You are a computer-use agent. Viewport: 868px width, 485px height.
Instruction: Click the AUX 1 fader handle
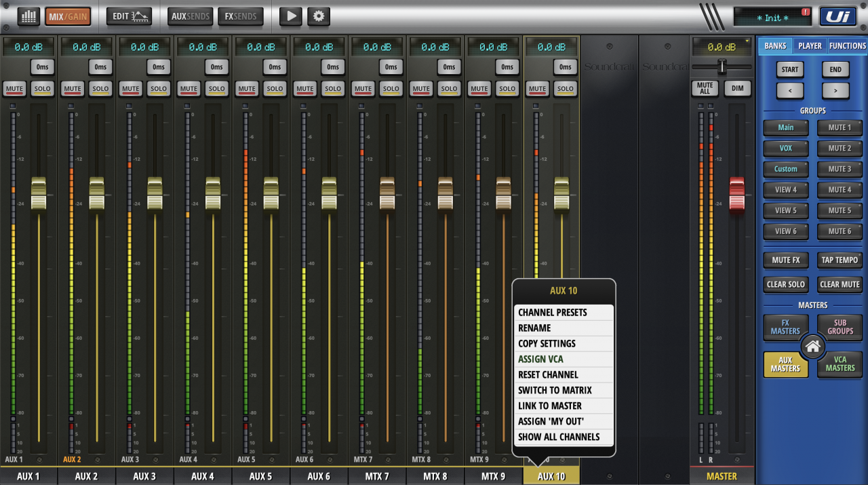tap(39, 194)
